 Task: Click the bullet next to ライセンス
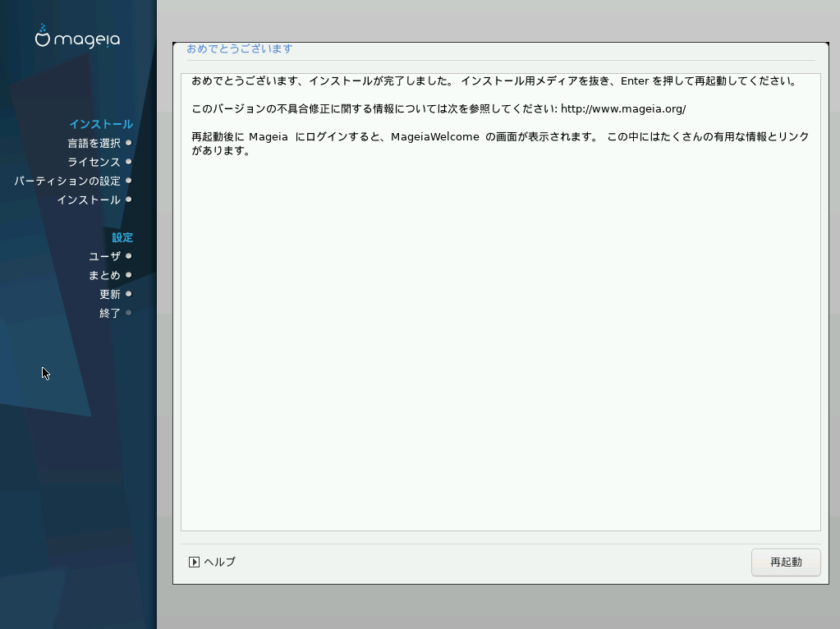[x=129, y=162]
